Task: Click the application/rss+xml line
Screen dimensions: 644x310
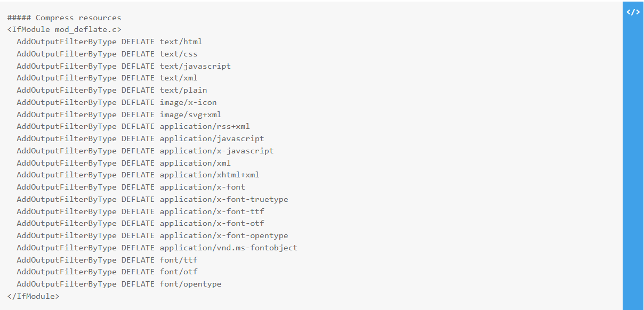Action: click(x=133, y=126)
